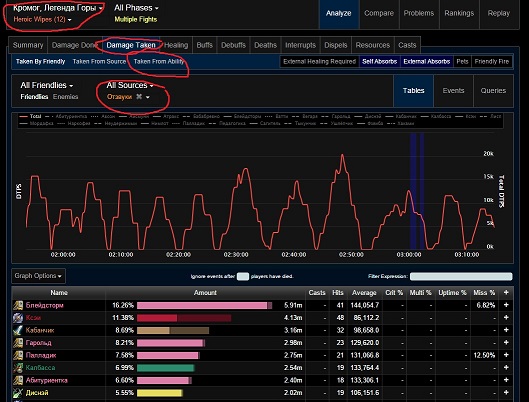Image resolution: width=529 pixels, height=402 pixels.
Task: Toggle External Healing Required
Action: [x=319, y=61]
